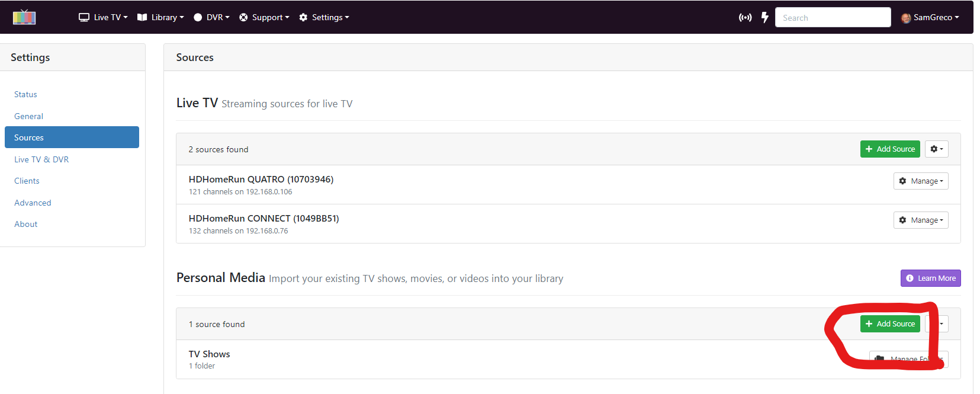Open Manage menu for HDHomeRun QUATRO
The image size is (980, 394).
pyautogui.click(x=920, y=181)
